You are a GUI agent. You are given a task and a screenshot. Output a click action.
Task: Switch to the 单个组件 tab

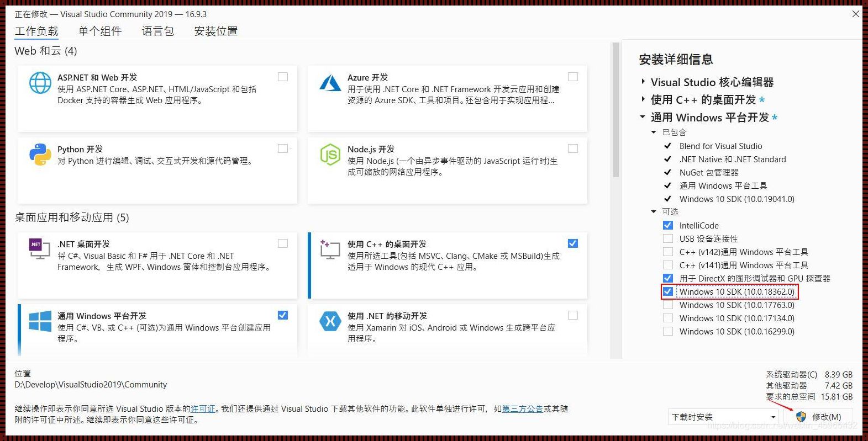click(100, 31)
